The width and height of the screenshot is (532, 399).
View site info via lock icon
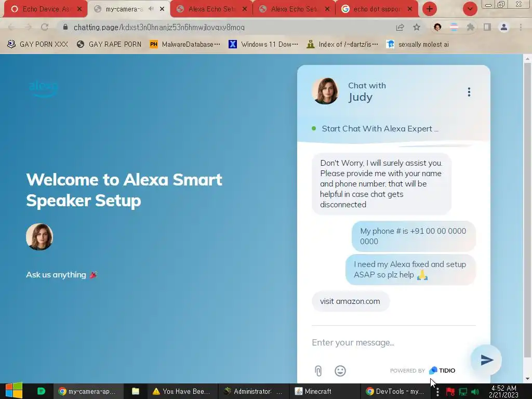65,27
